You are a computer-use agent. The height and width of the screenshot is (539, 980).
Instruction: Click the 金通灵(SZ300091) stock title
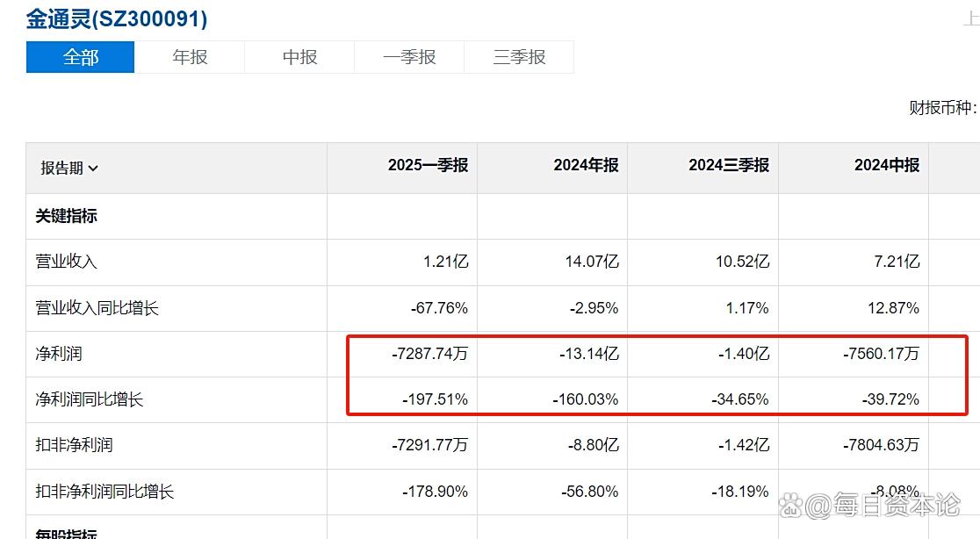[117, 18]
